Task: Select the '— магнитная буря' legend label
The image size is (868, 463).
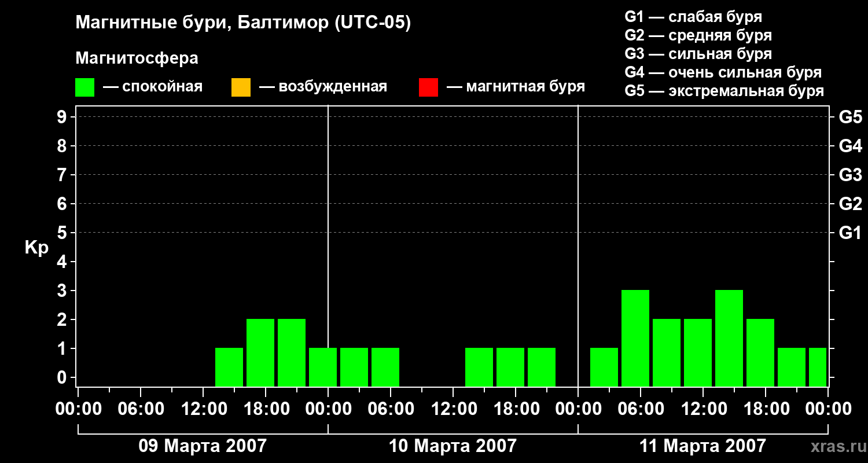Action: (516, 87)
